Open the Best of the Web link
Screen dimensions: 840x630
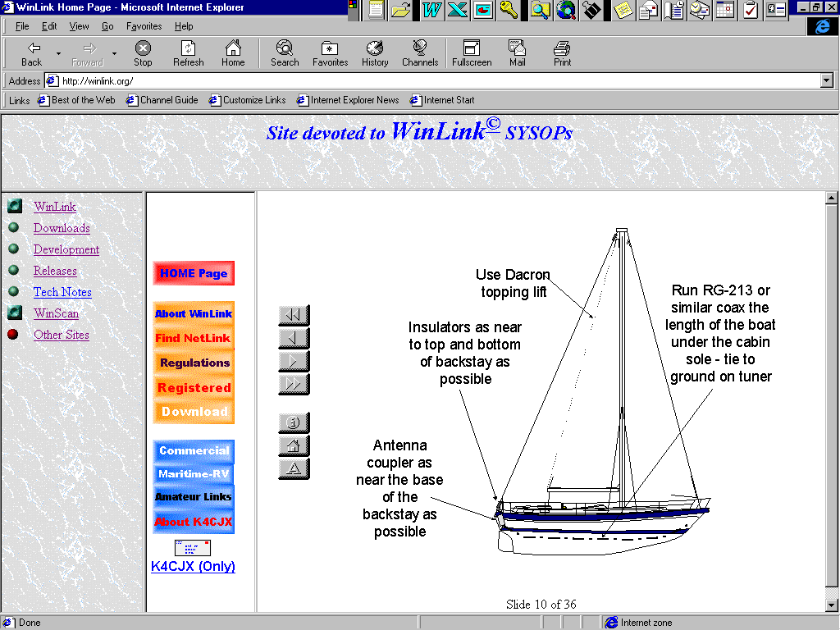[x=76, y=100]
